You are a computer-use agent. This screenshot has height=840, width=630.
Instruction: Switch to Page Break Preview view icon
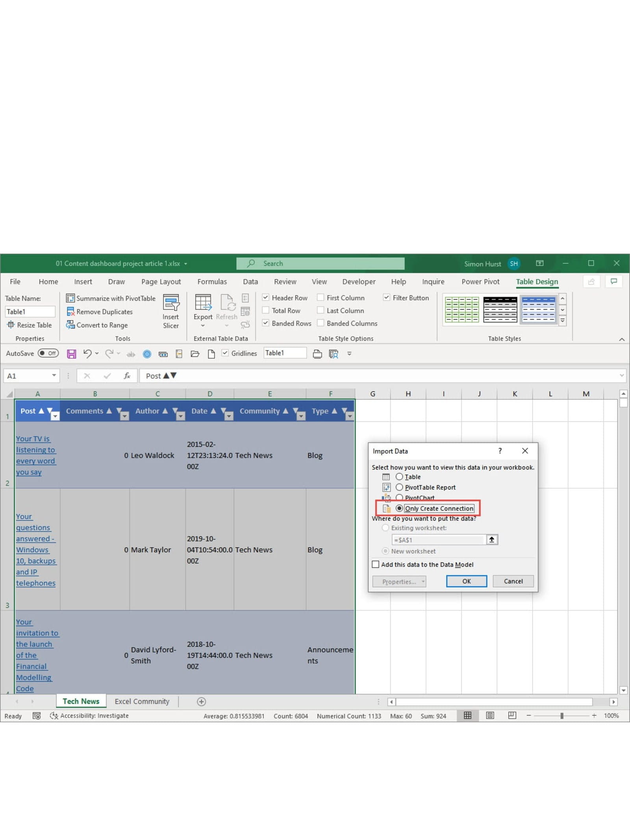(512, 716)
